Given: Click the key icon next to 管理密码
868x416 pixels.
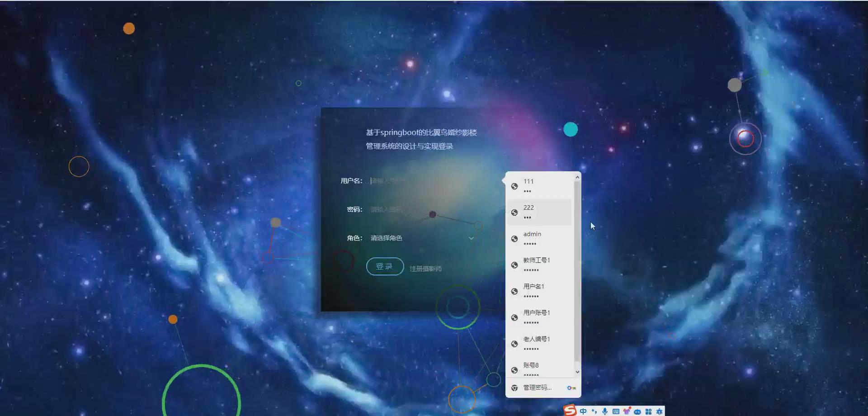Looking at the screenshot, I should 571,388.
